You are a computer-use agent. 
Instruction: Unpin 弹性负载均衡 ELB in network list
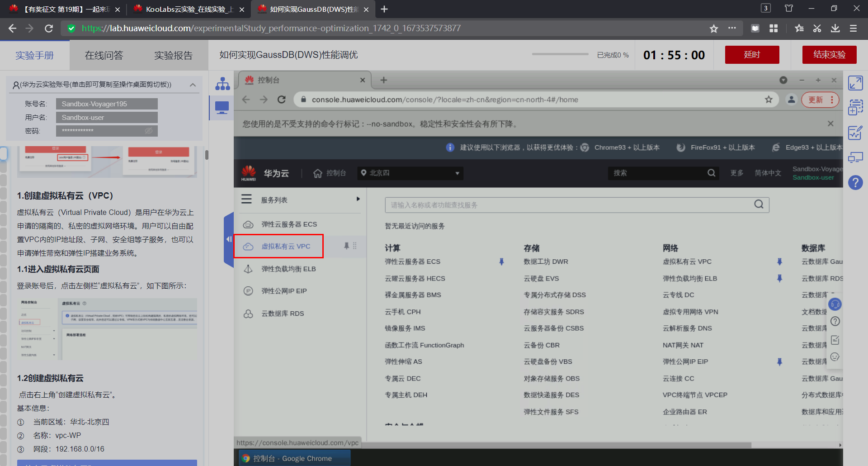click(779, 278)
